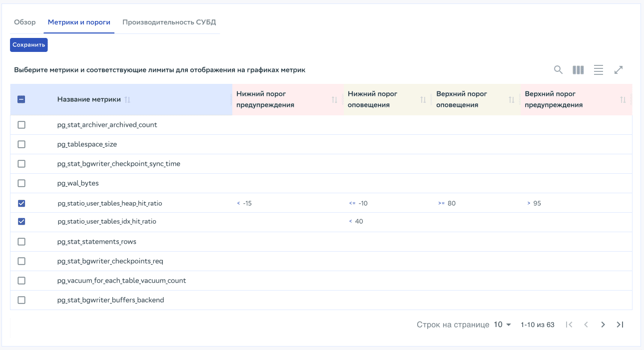Expand table to full screen

[x=619, y=70]
